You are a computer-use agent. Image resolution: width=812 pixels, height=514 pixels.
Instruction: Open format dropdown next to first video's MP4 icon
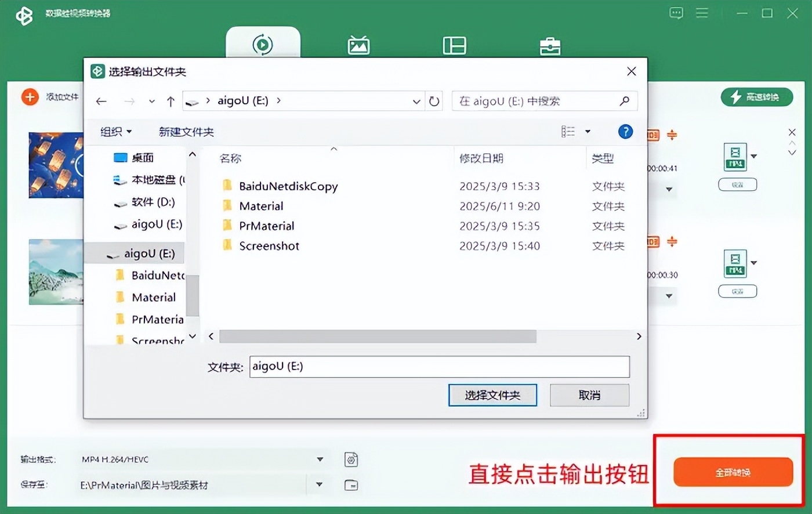(x=755, y=157)
